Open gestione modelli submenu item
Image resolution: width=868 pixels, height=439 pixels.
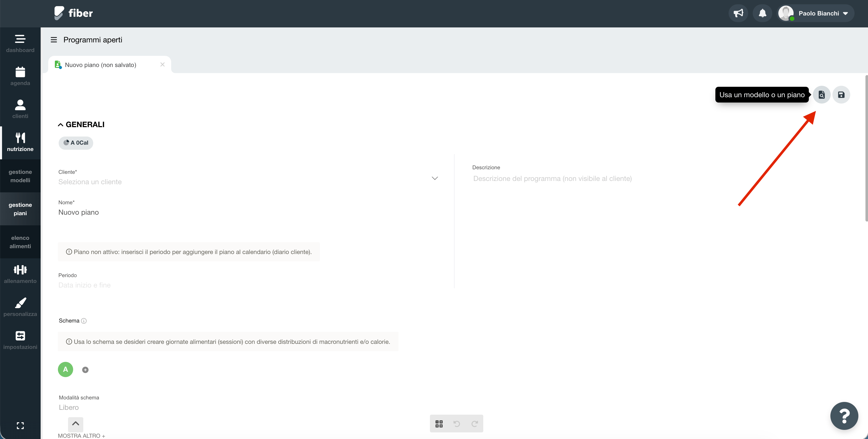20,176
